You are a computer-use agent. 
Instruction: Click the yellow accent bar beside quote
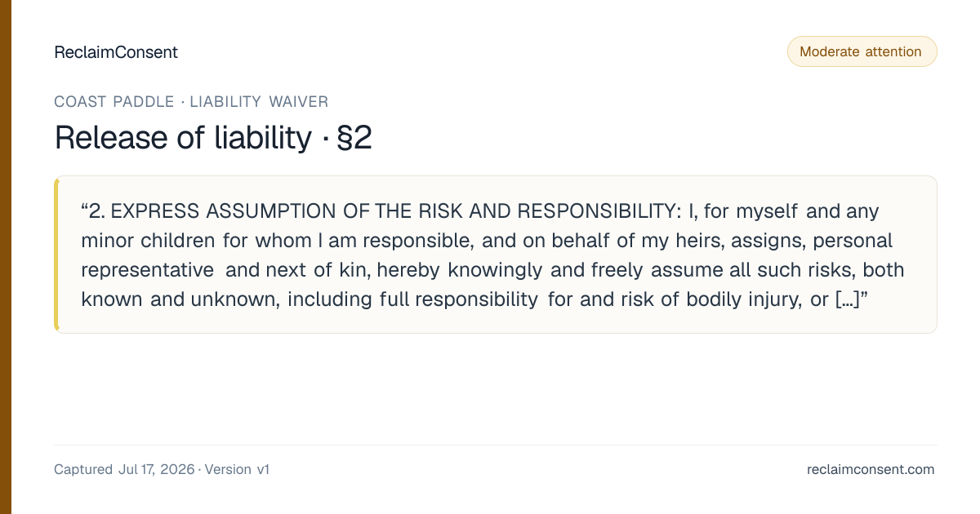(56, 255)
